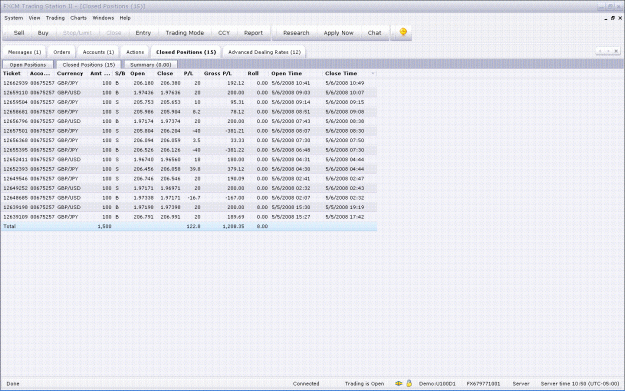
Task: Click Gross P/L value 379.12
Action: [237, 169]
